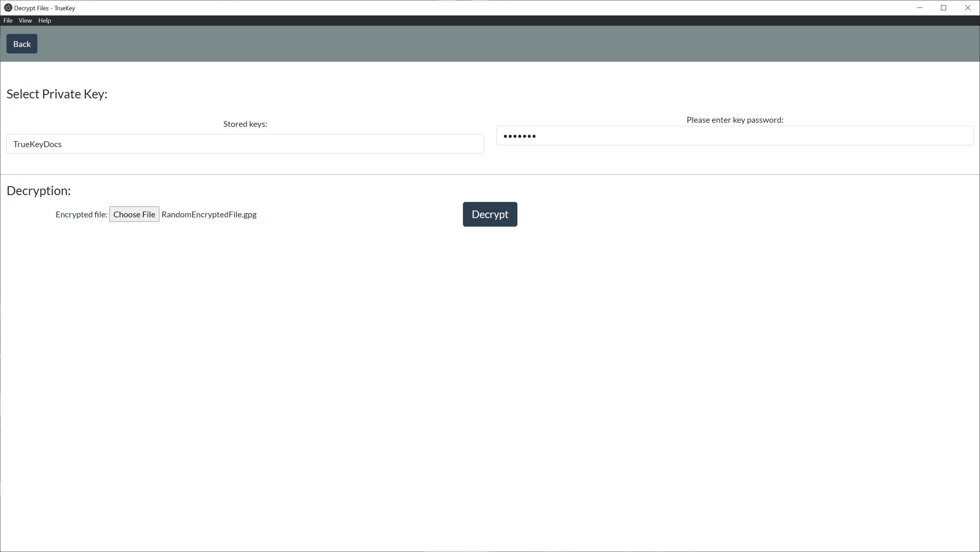Click the Encrypted file label
The width and height of the screenshot is (980, 552).
click(82, 214)
